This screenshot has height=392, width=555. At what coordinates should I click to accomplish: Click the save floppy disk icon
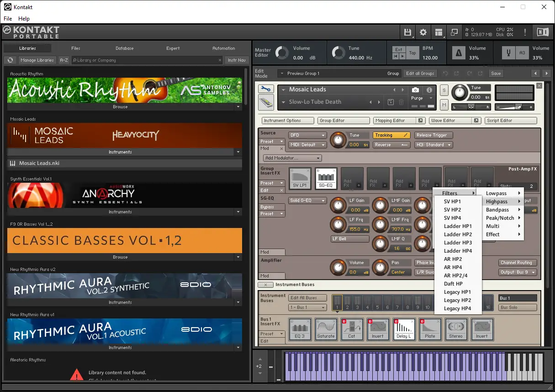click(x=407, y=32)
